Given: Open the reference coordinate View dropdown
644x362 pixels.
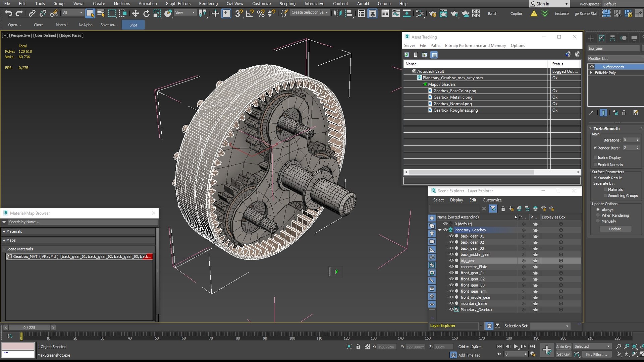Looking at the screenshot, I should [x=185, y=13].
